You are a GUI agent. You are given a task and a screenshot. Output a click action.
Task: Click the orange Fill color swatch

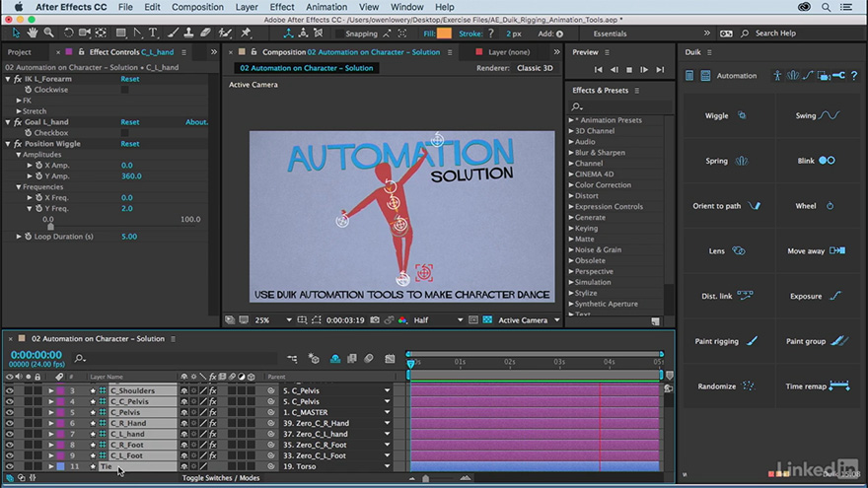click(444, 34)
